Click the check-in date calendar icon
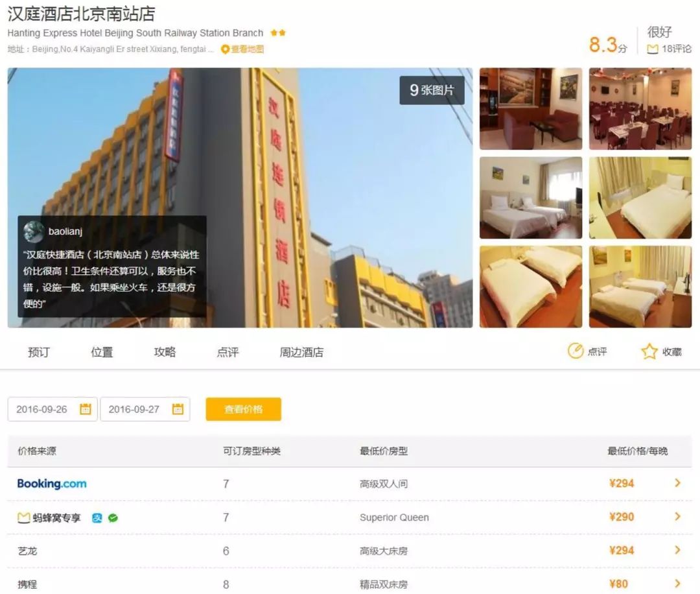 [86, 409]
